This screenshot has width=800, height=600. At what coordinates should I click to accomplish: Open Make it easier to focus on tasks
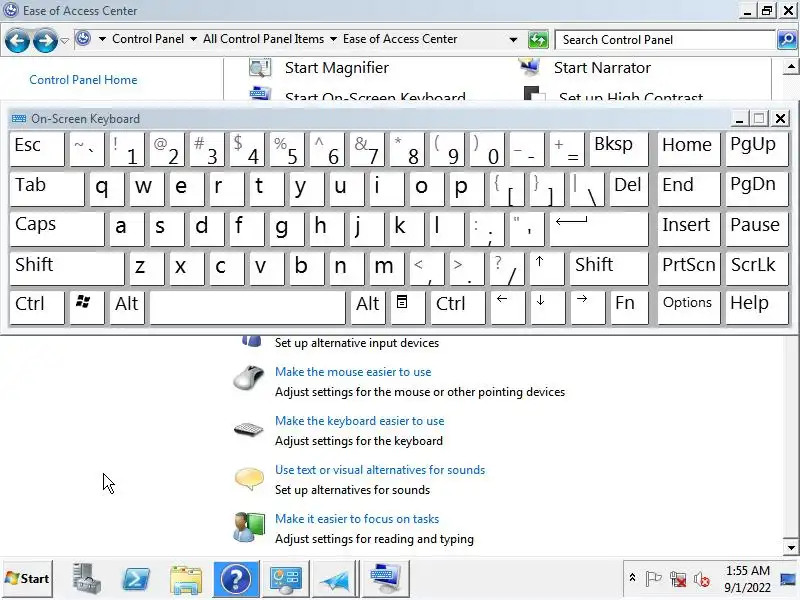pyautogui.click(x=357, y=519)
